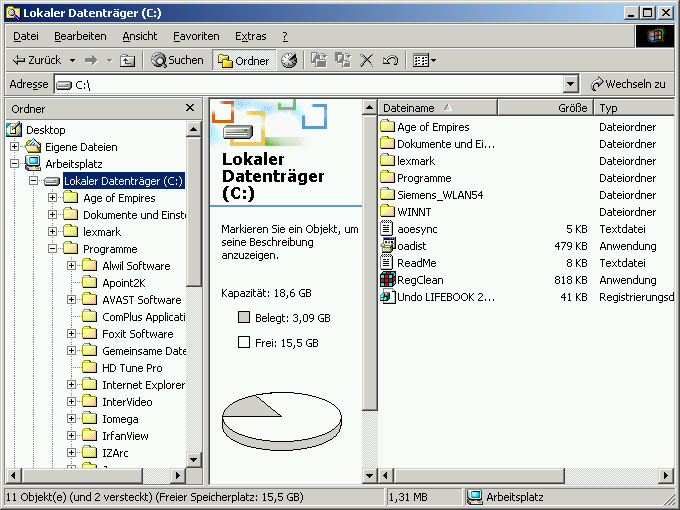Click the address field showing C:\
This screenshot has height=510, width=680.
310,84
